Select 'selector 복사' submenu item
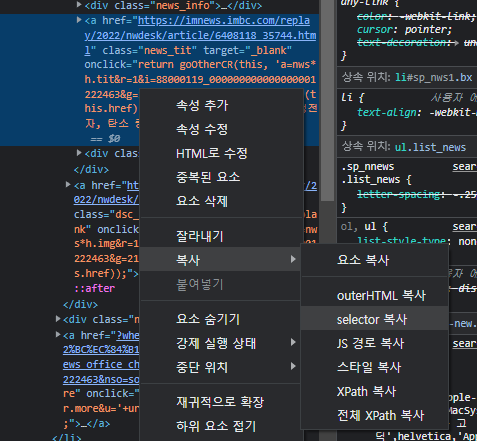Screen dimensions: 477x441 click(374, 319)
